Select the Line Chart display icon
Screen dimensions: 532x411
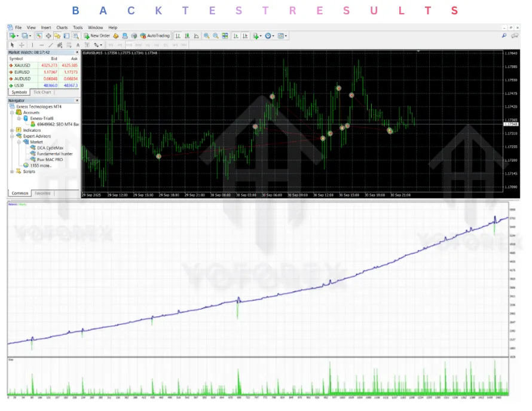point(196,36)
